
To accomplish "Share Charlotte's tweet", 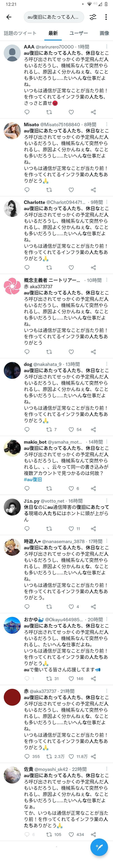I will pos(93,267).
